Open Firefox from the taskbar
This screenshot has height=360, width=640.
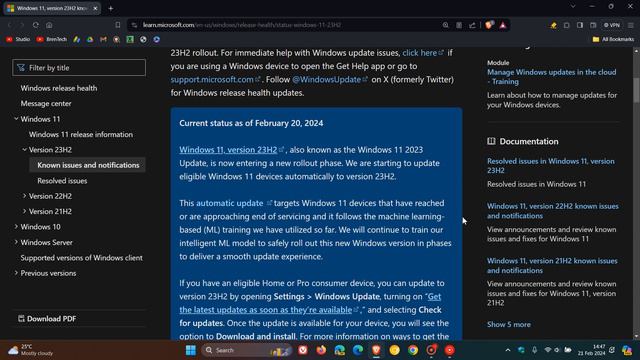tap(321, 350)
